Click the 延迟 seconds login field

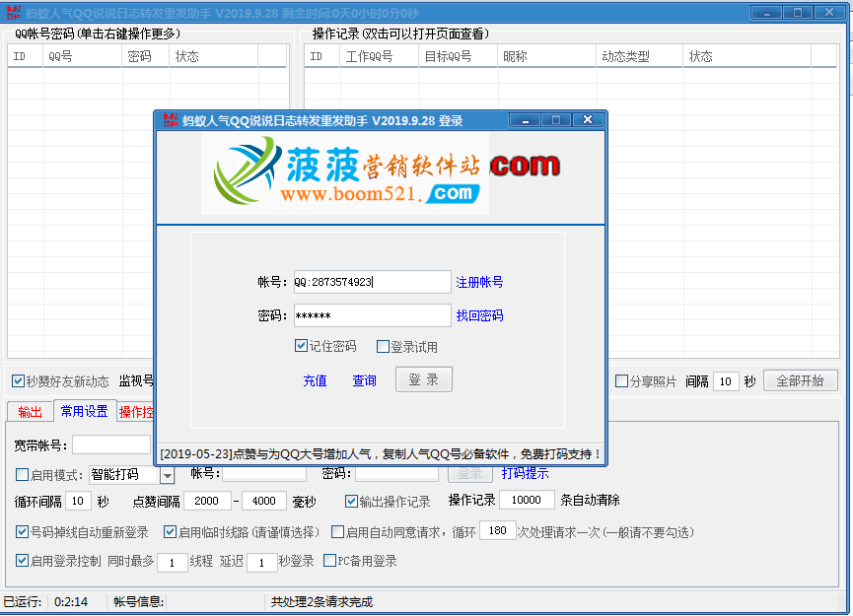pos(261,563)
